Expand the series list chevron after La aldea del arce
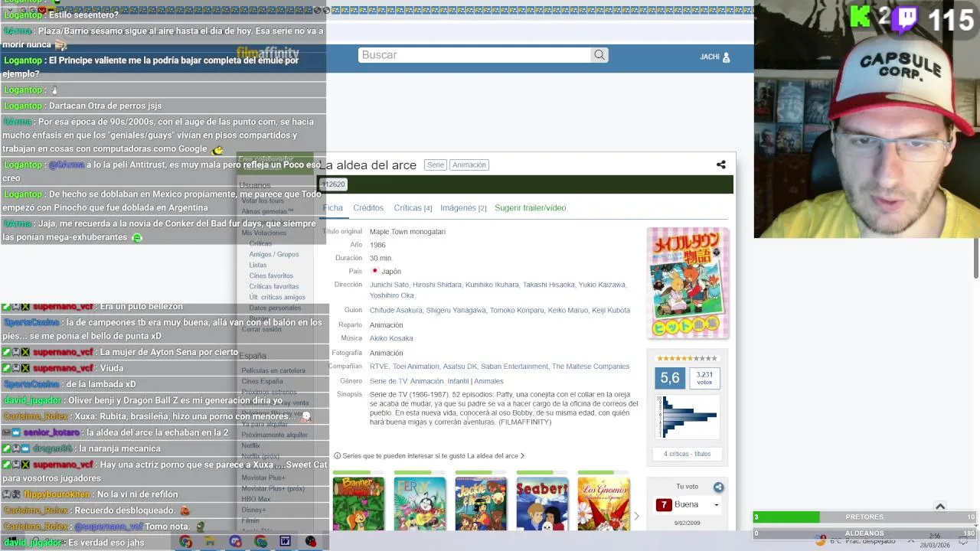 (x=522, y=456)
